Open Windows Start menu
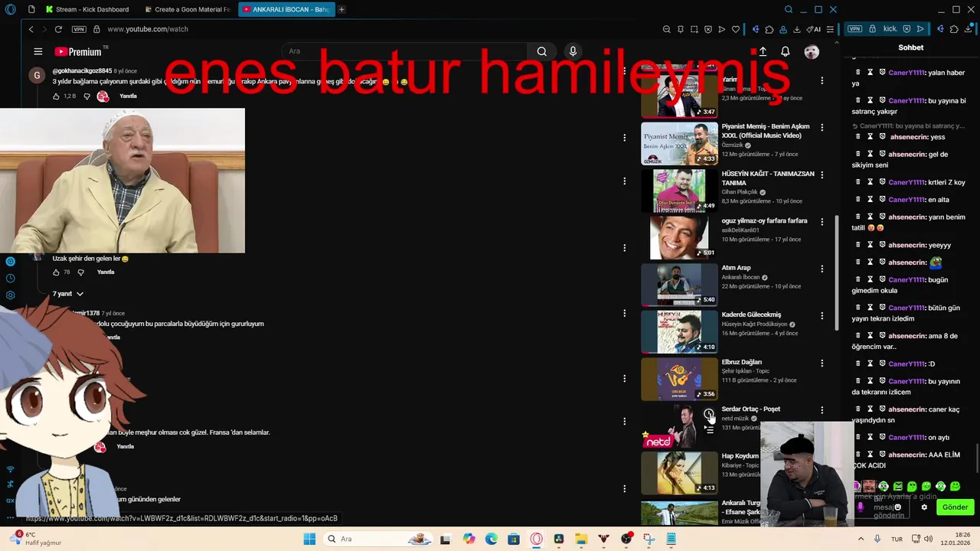Screen dimensions: 980x551 tap(309, 539)
